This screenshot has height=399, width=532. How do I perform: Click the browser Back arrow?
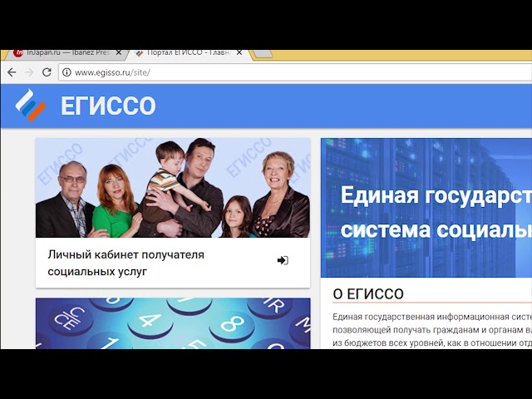pyautogui.click(x=12, y=72)
